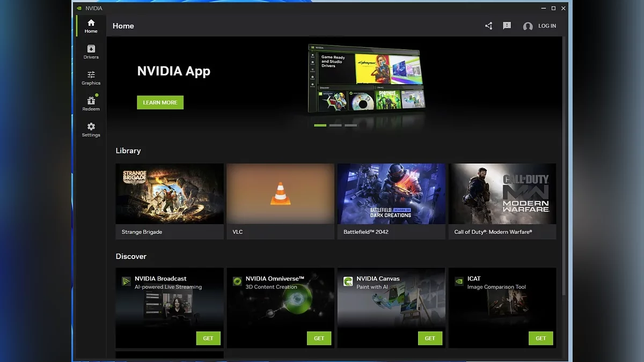Open Call of Duty Modern Warfare thumbnail

[502, 194]
